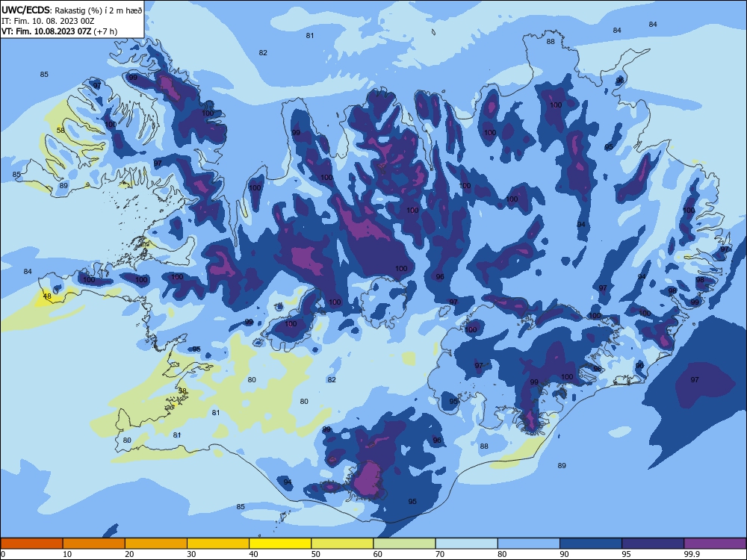Click the '60' tick label on the legend
This screenshot has height=560, width=747.
(378, 554)
